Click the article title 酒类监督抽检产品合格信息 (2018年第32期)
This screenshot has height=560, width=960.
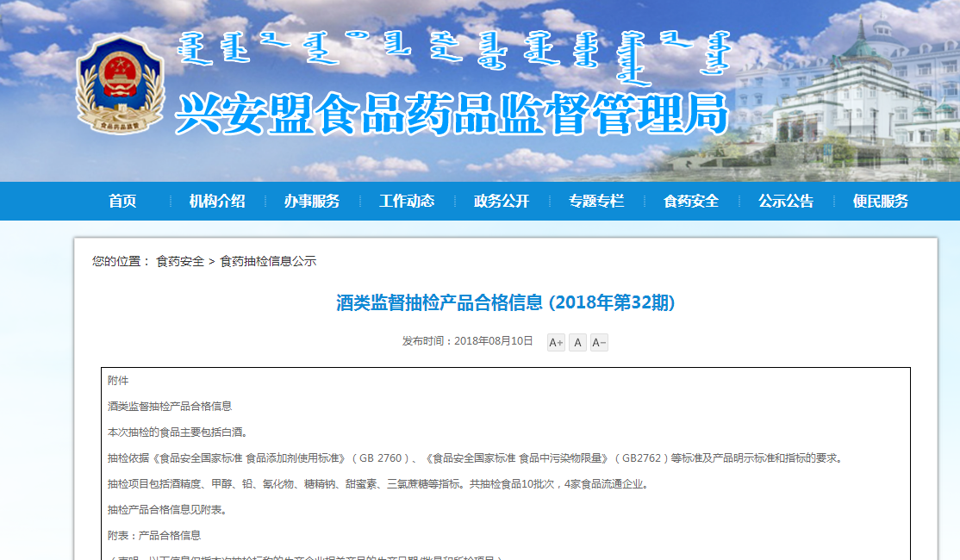click(x=506, y=302)
